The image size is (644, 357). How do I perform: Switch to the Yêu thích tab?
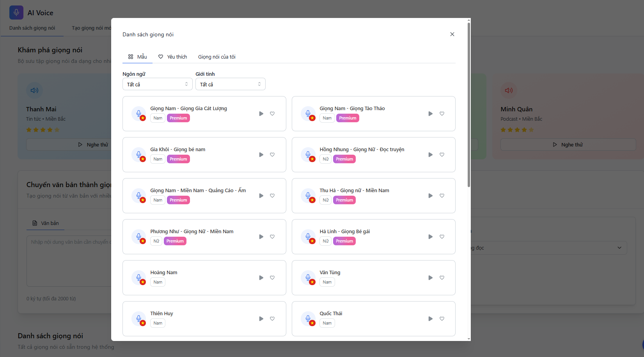[x=172, y=57]
